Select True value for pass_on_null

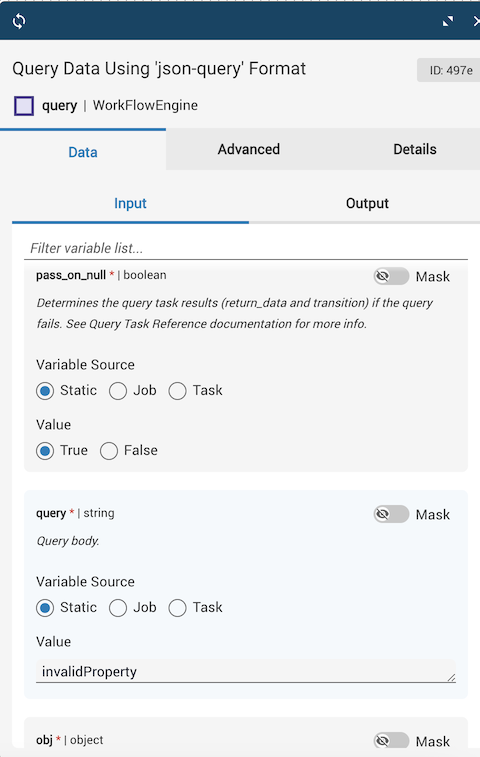tap(45, 451)
